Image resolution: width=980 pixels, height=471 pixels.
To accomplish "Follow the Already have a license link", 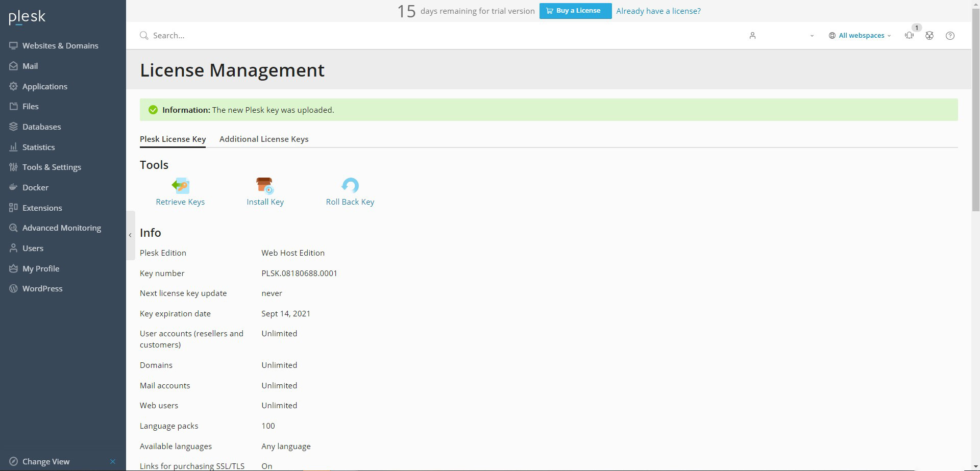I will click(658, 11).
